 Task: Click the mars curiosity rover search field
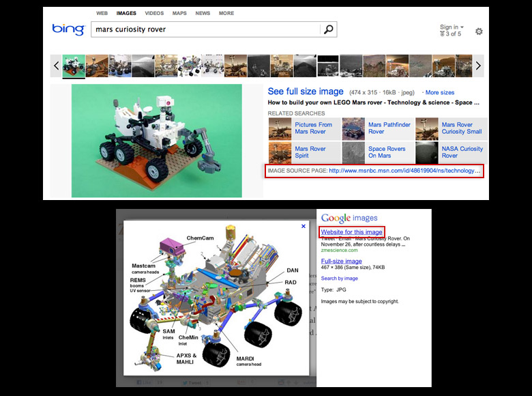pyautogui.click(x=205, y=29)
